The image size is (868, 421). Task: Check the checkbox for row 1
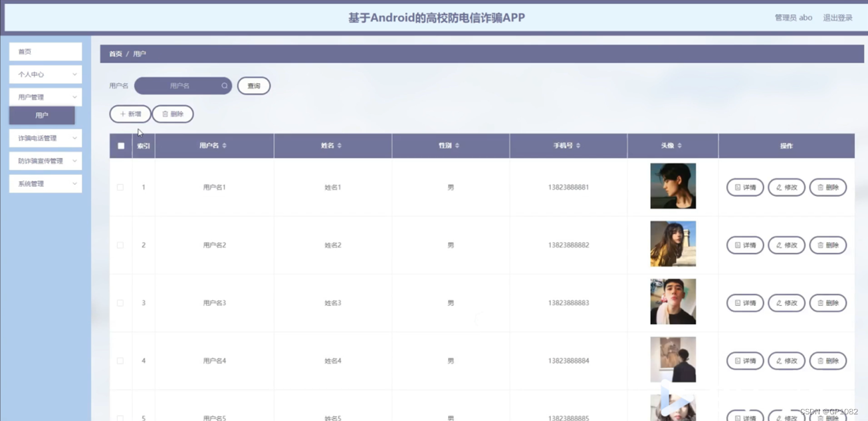(x=120, y=188)
